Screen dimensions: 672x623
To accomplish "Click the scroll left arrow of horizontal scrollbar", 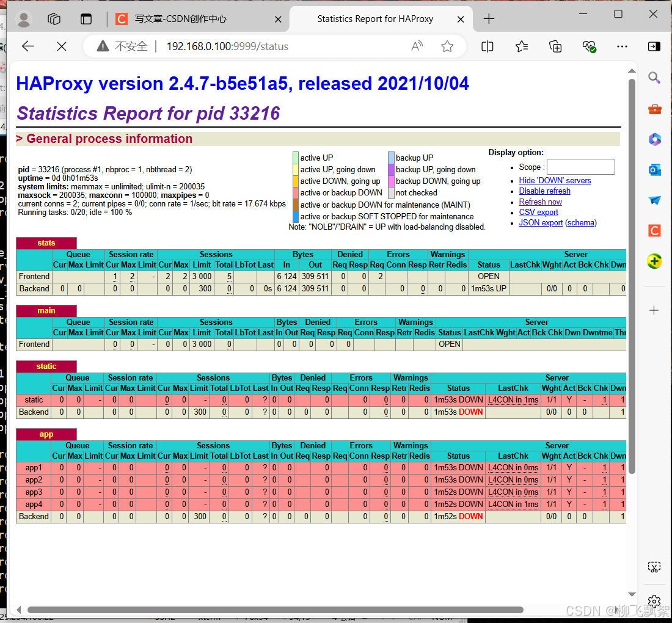I will tap(19, 610).
